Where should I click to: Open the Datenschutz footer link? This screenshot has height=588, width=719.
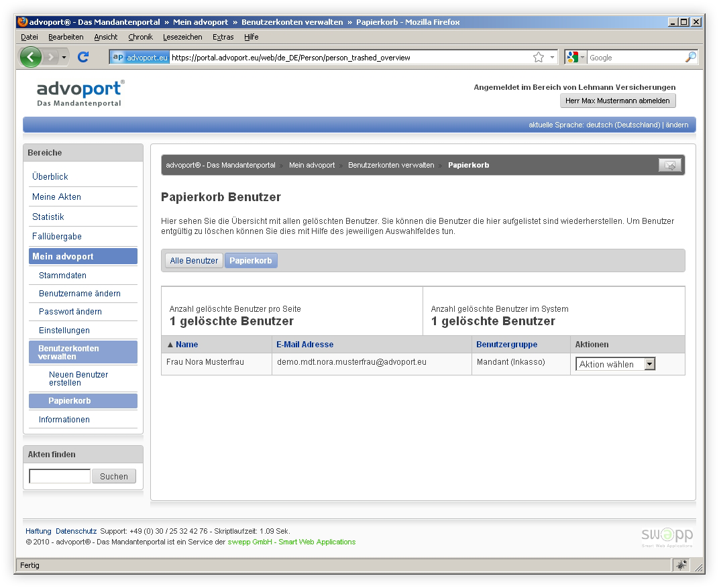(76, 531)
